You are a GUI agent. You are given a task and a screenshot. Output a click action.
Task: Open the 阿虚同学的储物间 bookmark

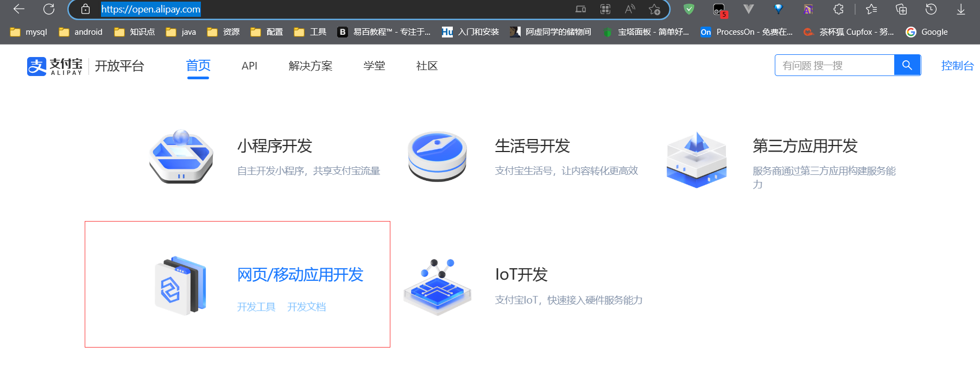click(x=551, y=32)
